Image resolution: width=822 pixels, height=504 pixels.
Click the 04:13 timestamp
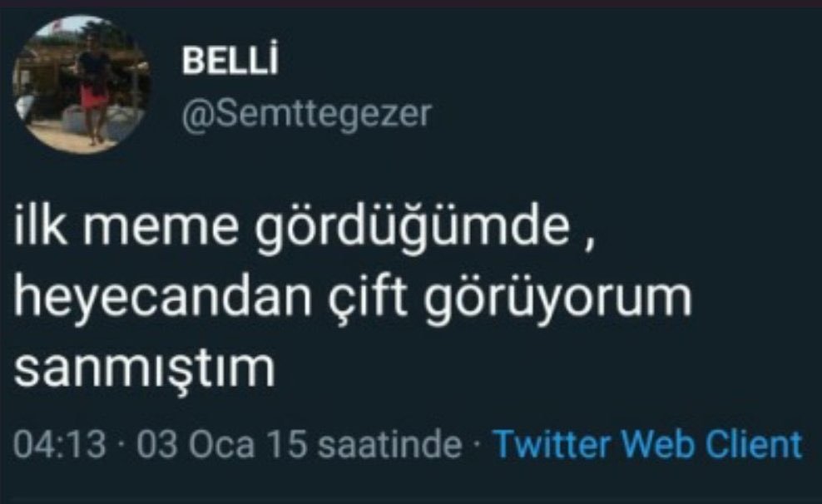tap(59, 445)
